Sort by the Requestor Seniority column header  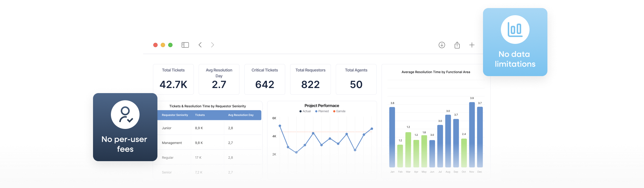coord(175,115)
